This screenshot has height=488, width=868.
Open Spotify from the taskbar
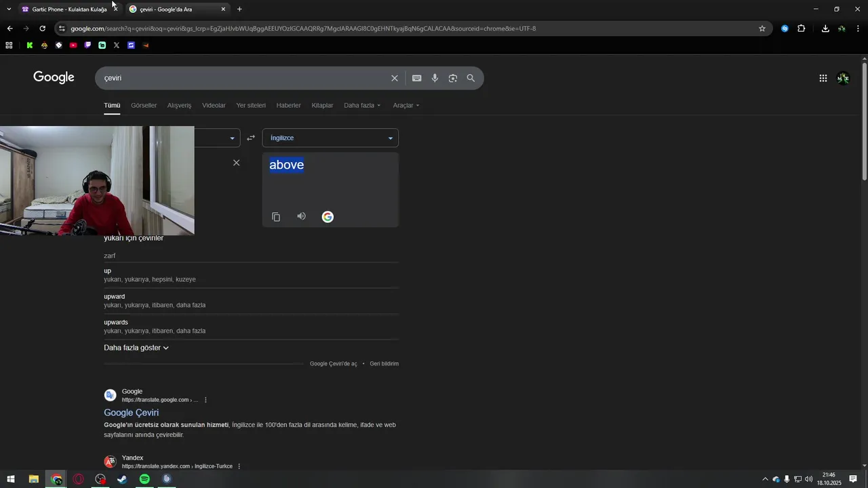click(x=144, y=479)
